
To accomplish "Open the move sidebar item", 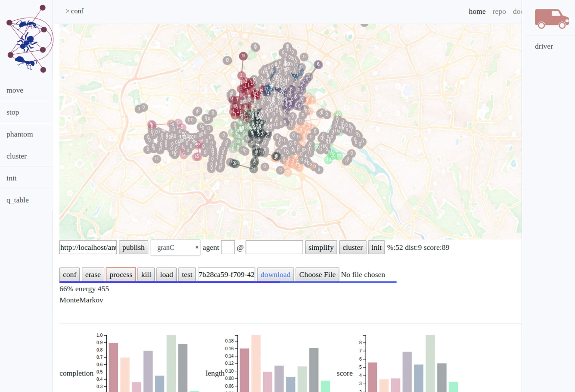I will [15, 90].
